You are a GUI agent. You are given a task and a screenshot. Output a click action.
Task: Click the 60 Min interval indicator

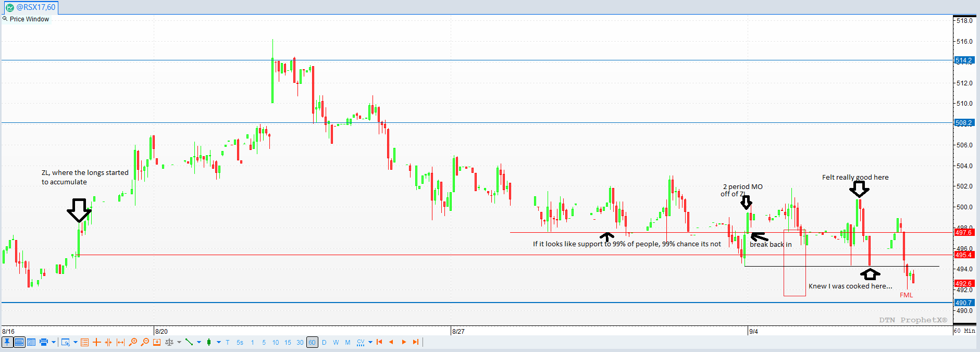click(x=964, y=331)
